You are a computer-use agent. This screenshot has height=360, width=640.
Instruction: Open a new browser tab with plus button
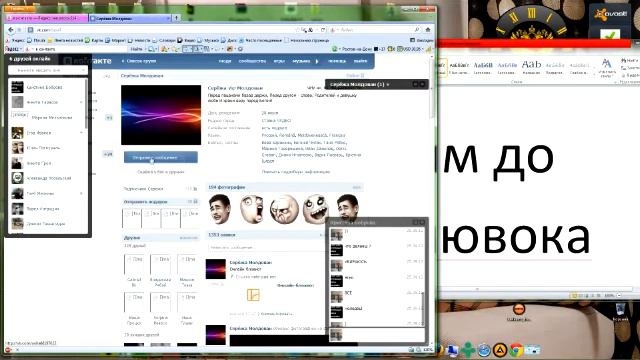tap(176, 18)
